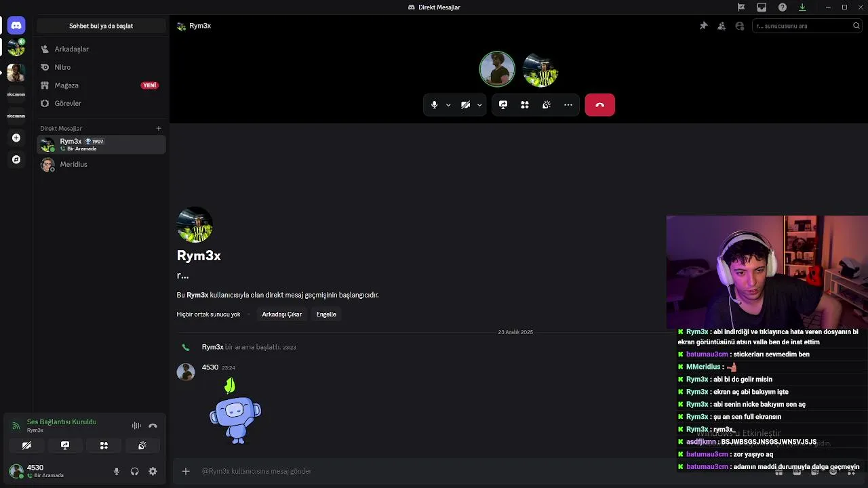868x488 pixels.
Task: Click Hiçbir ortak sunucu yok text
Action: [208, 314]
